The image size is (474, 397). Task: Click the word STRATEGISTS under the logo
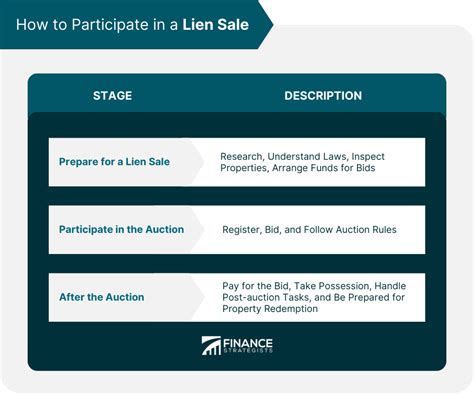coord(248,350)
